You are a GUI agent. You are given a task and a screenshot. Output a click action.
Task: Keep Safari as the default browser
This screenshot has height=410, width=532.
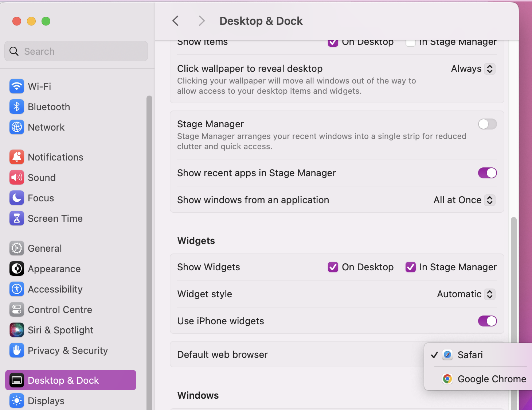(470, 355)
